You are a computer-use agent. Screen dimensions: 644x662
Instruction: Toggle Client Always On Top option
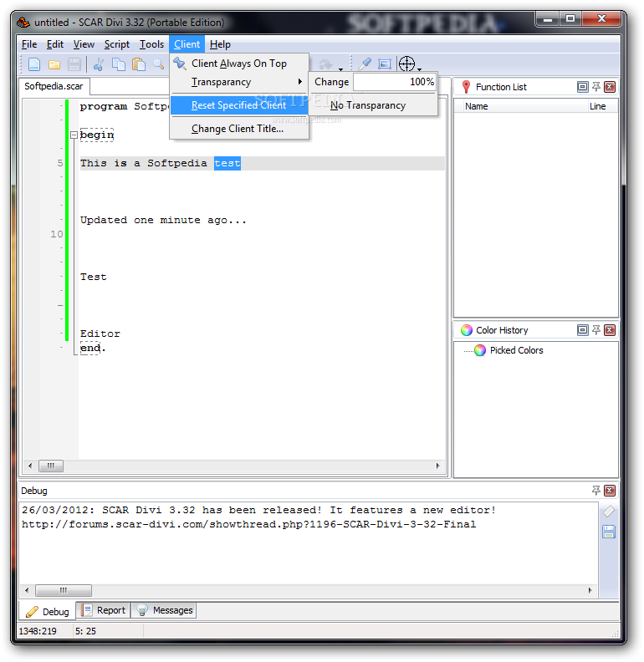[238, 64]
